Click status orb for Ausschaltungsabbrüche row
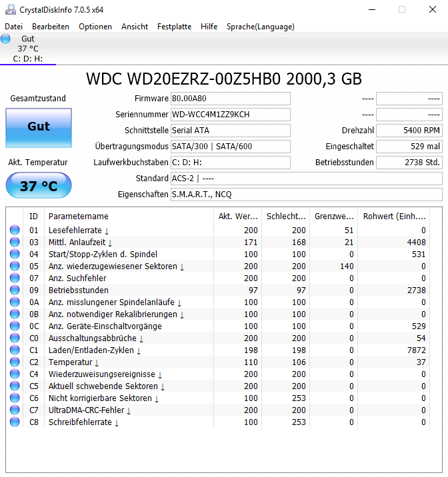The width and height of the screenshot is (448, 477). [x=15, y=338]
